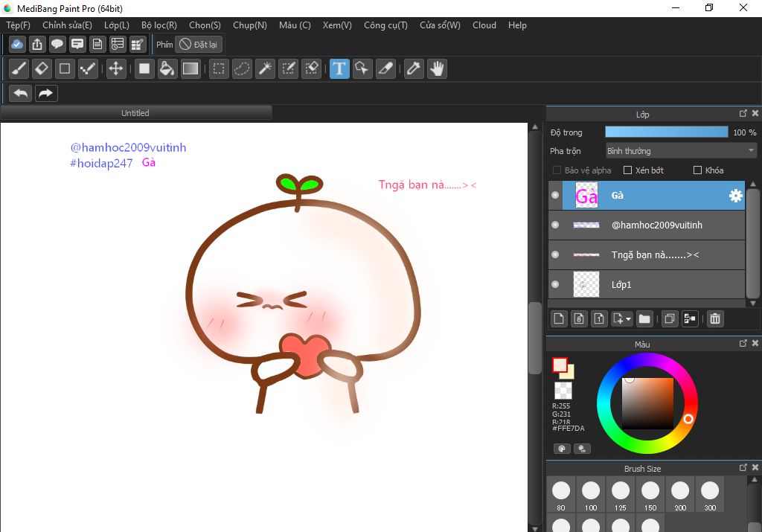Screen dimensions: 762x532
Task: Switch to the Untitled document tab
Action: (x=135, y=113)
